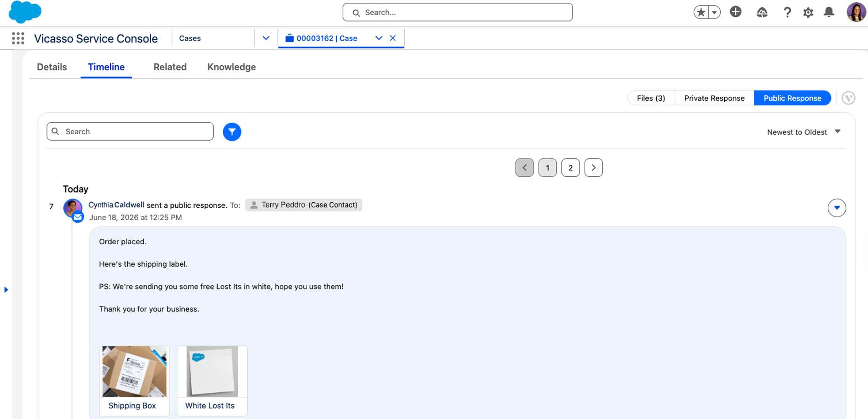This screenshot has height=419, width=868.
Task: Go to the next timeline page
Action: click(594, 168)
